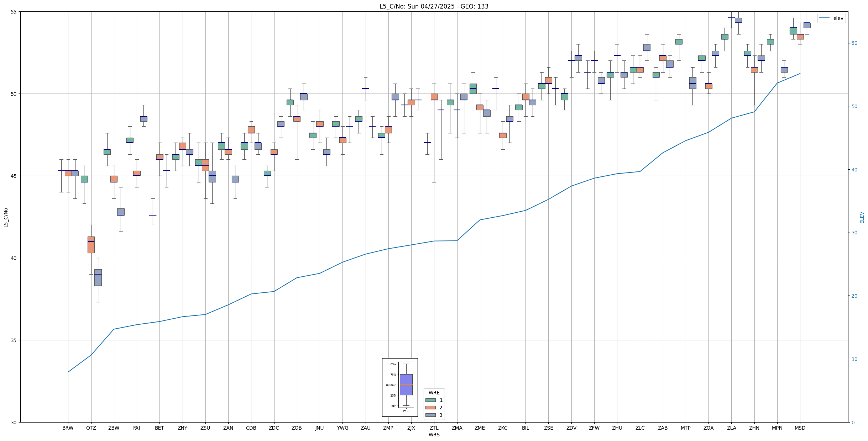Click the L5_C/No y-axis label

click(x=6, y=217)
